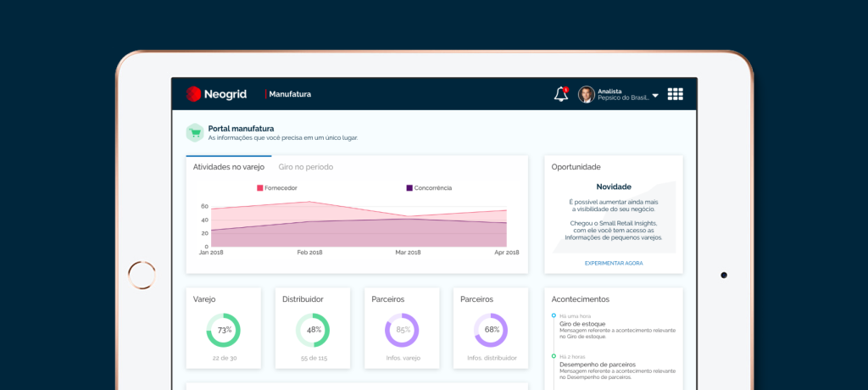This screenshot has height=390, width=868.
Task: Click the green Há 2 horas timeline marker
Action: pyautogui.click(x=554, y=356)
